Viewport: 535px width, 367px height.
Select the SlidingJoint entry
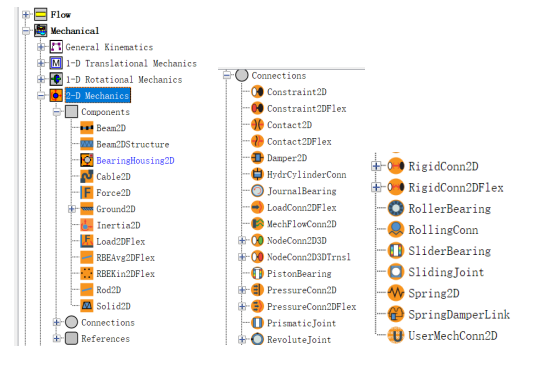[x=446, y=272]
